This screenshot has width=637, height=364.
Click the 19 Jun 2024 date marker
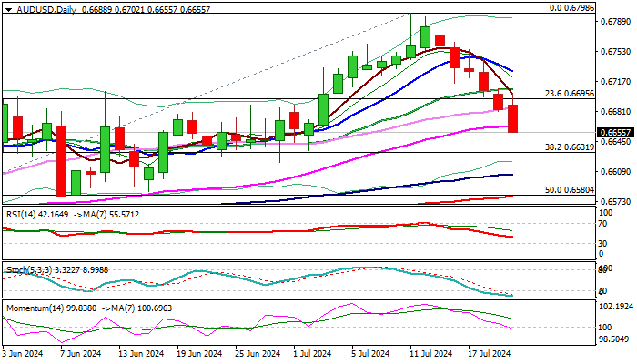(x=200, y=353)
